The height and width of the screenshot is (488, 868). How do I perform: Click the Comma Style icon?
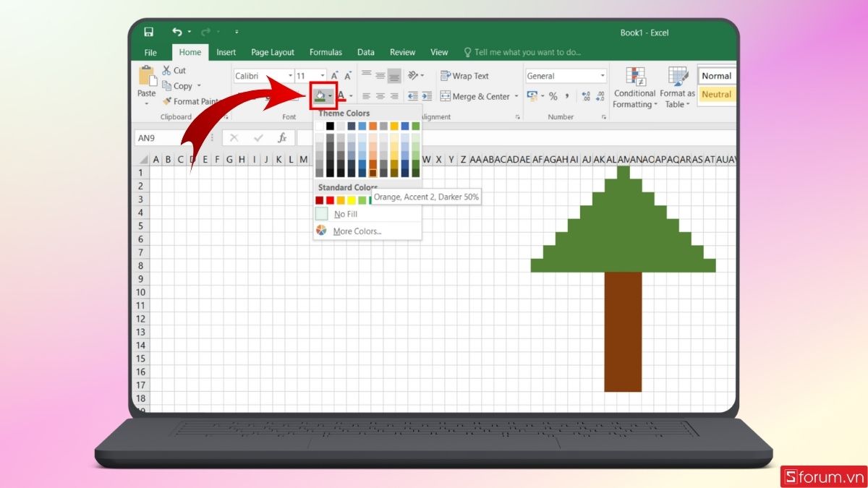click(567, 96)
